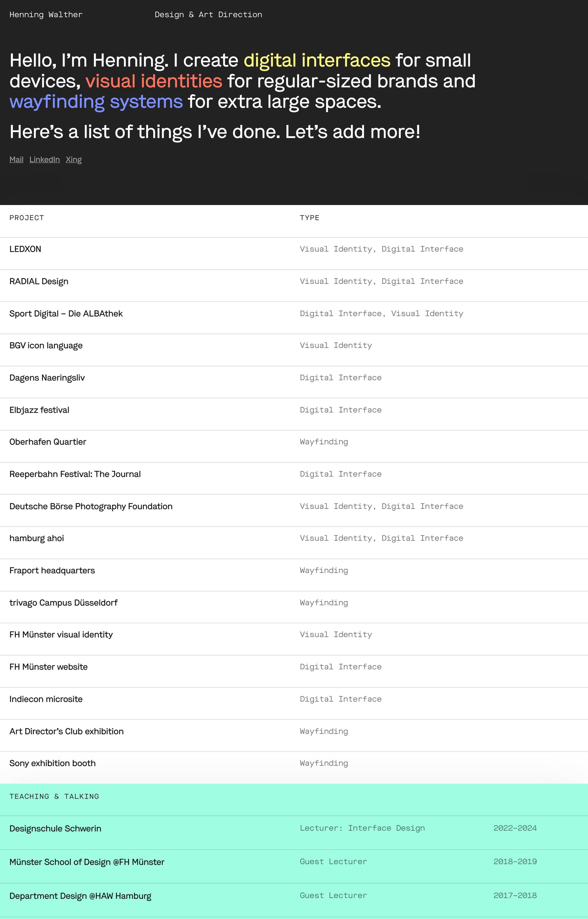Select the Elbjazz festival project
This screenshot has width=588, height=919.
coord(39,410)
